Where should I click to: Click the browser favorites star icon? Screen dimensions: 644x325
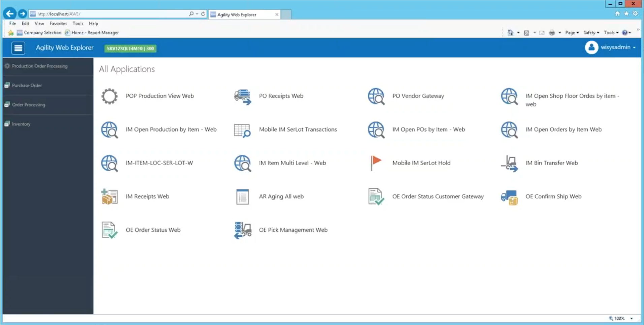pos(626,13)
